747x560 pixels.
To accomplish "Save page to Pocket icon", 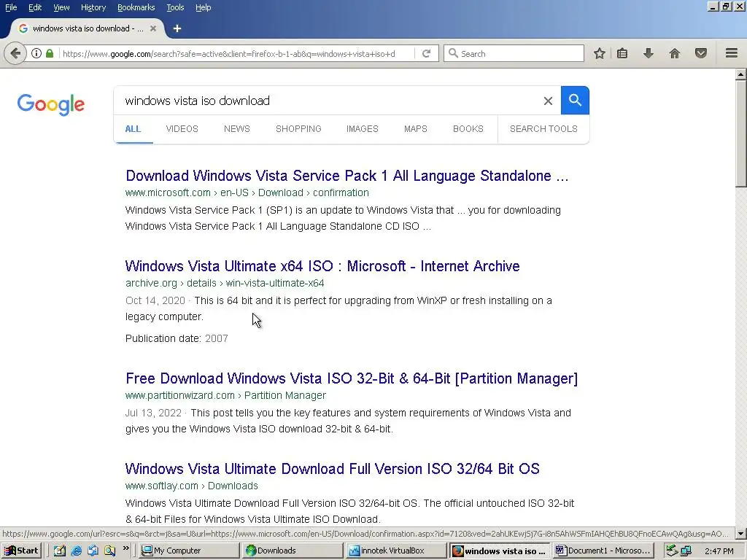I will 701,53.
